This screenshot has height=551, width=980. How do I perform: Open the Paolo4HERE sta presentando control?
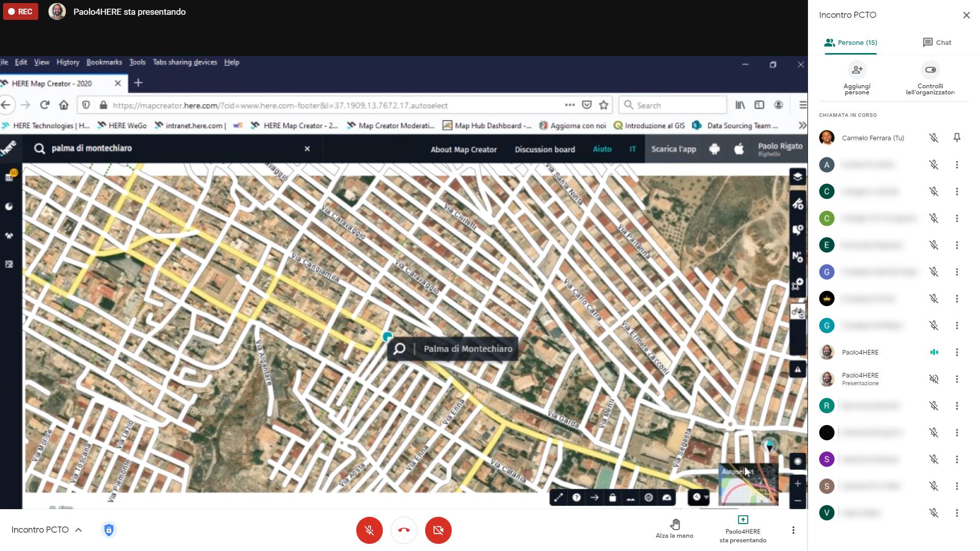coord(743,530)
